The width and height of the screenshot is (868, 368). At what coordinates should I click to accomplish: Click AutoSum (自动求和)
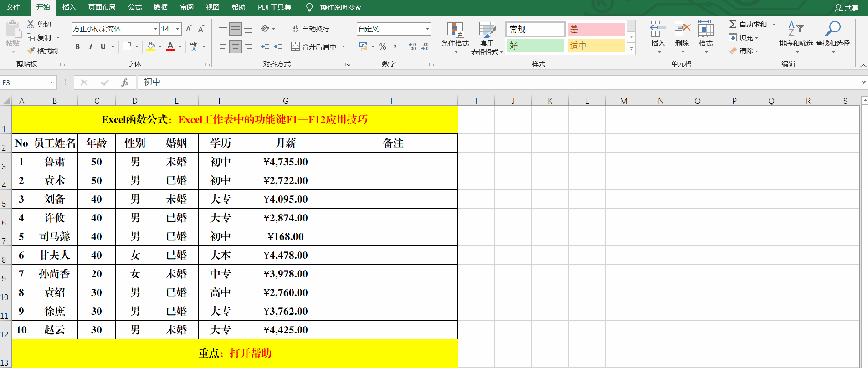pyautogui.click(x=748, y=24)
